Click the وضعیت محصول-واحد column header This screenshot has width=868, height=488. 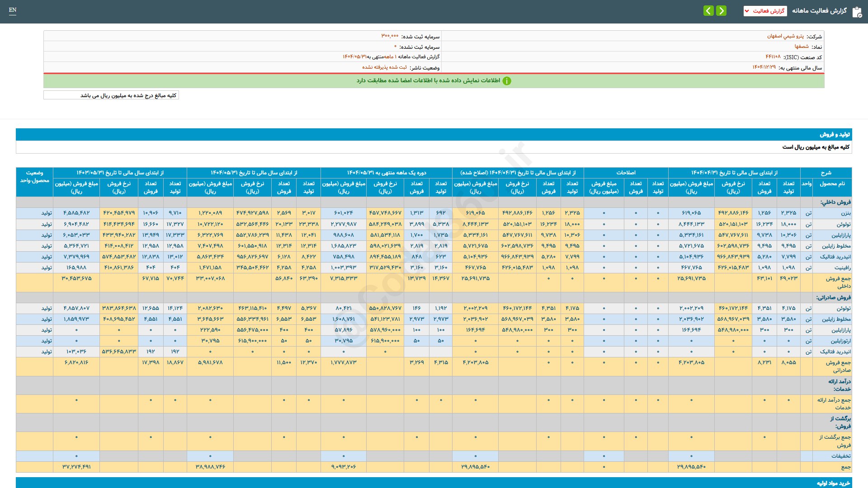(34, 177)
